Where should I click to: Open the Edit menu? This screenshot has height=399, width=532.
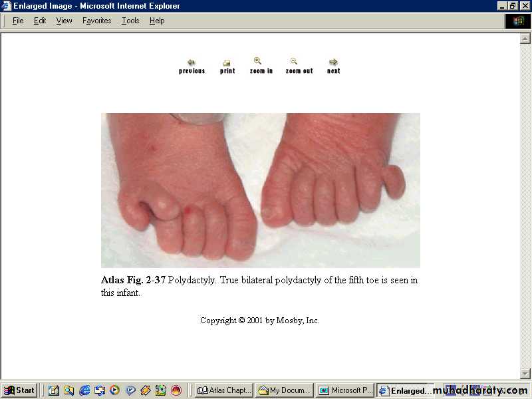40,21
